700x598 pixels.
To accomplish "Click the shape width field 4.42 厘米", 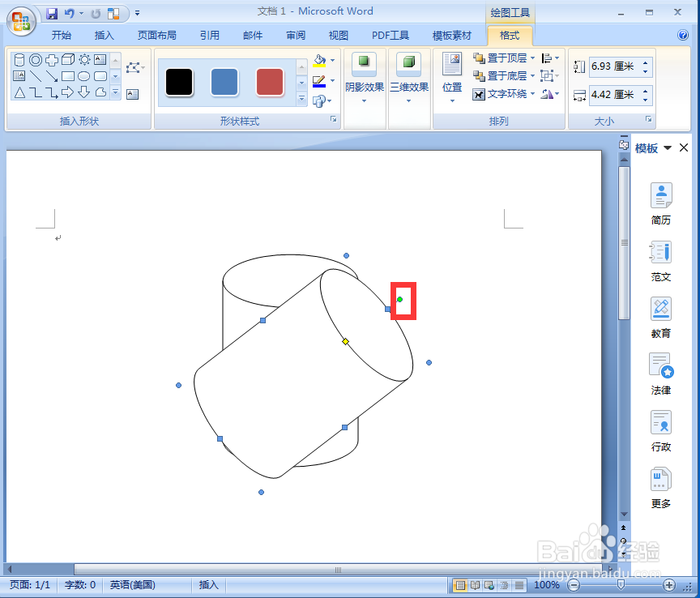I will tap(616, 95).
